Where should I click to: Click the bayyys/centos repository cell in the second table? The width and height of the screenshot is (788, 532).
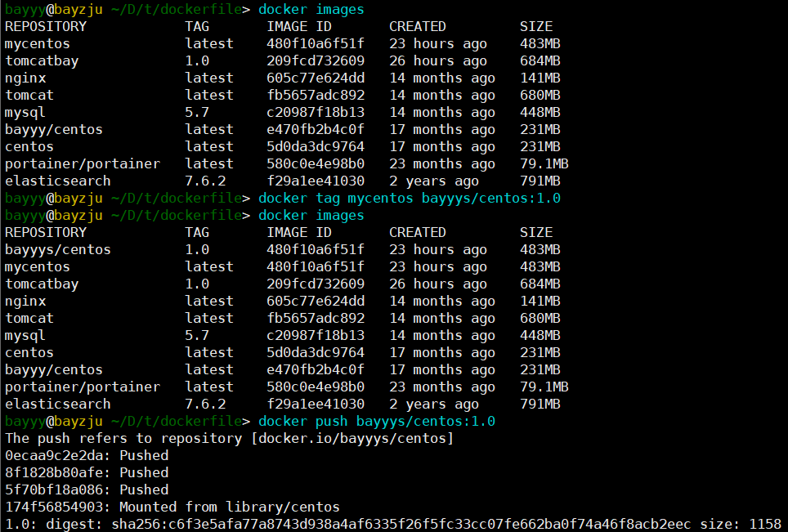tap(58, 250)
